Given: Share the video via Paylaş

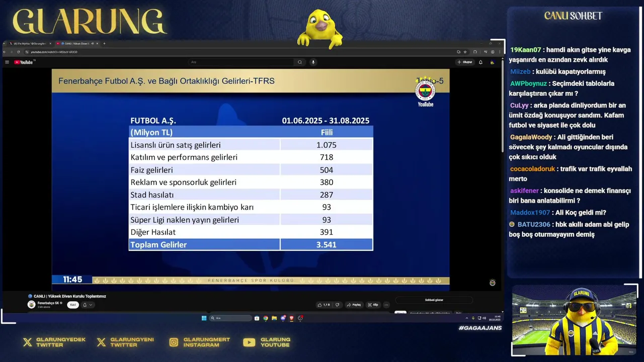Looking at the screenshot, I should [x=354, y=305].
